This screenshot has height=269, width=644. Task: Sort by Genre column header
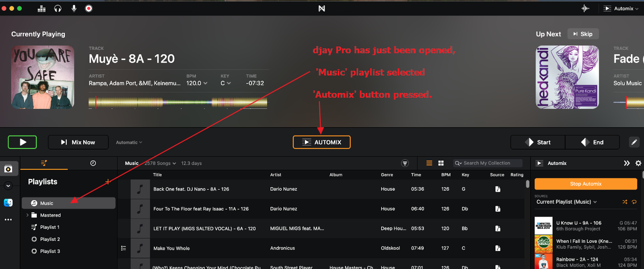(387, 175)
